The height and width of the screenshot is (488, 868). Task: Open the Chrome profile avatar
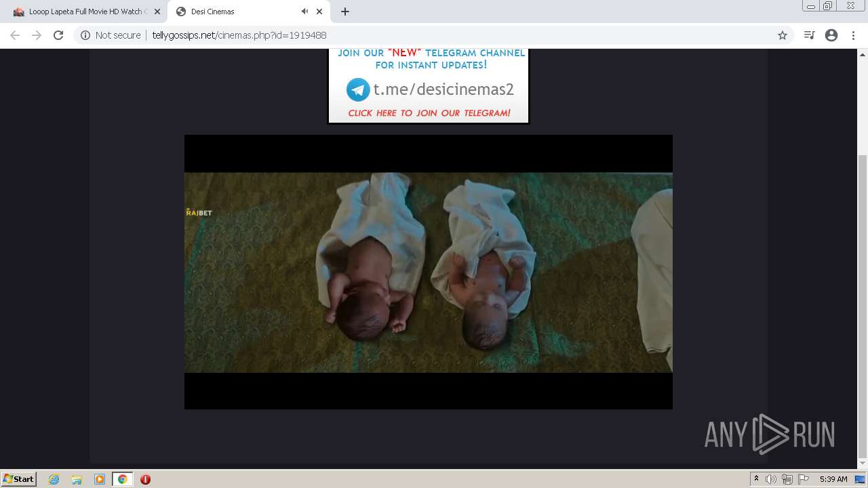point(831,35)
